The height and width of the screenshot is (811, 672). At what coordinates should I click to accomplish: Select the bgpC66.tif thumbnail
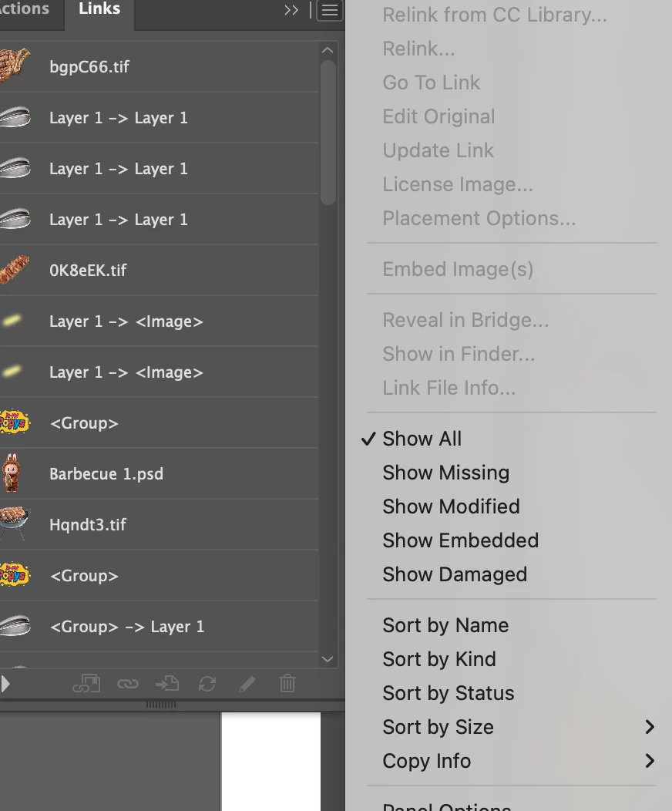(15, 66)
